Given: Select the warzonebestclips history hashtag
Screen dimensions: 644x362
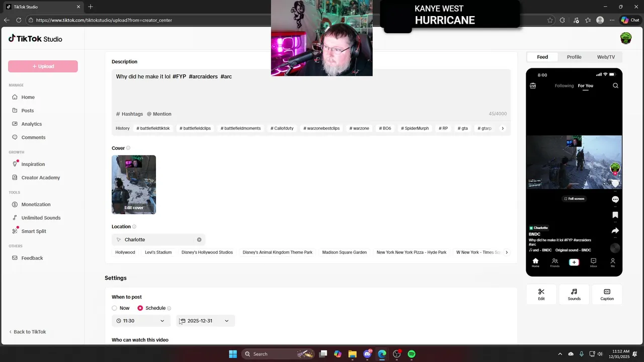Looking at the screenshot, I should (321, 128).
